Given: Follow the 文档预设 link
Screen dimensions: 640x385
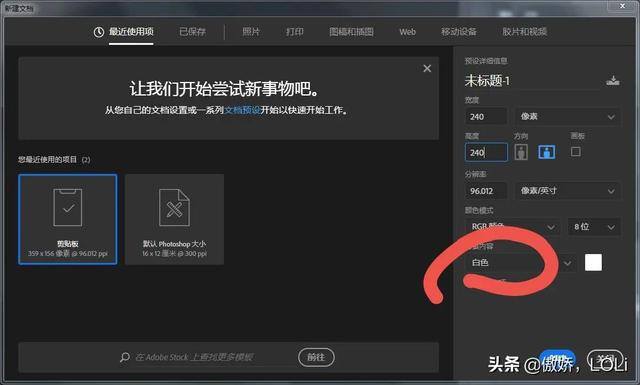Looking at the screenshot, I should 242,110.
